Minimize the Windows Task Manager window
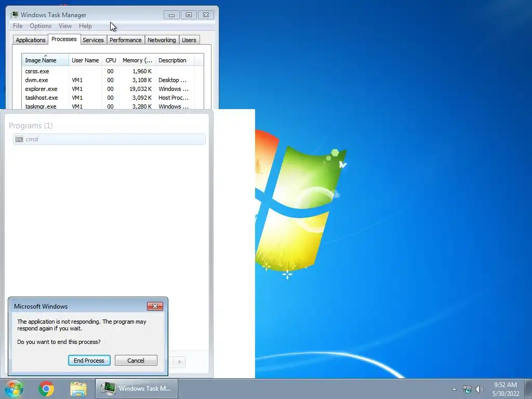532x399 pixels. point(171,15)
